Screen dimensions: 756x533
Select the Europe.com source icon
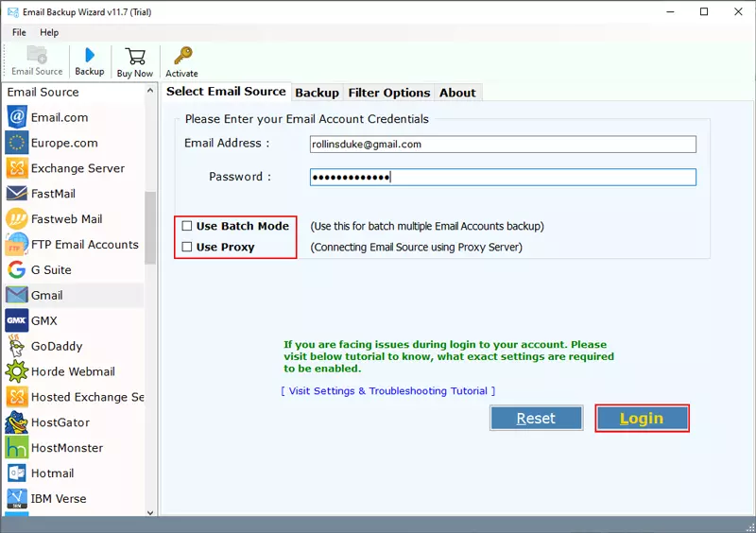pos(17,143)
